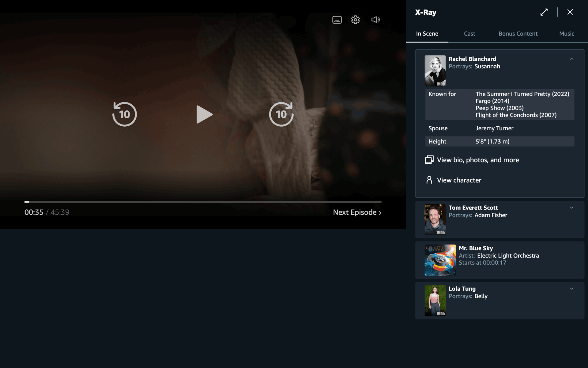Select Rachel Blanchard name

[x=472, y=59]
